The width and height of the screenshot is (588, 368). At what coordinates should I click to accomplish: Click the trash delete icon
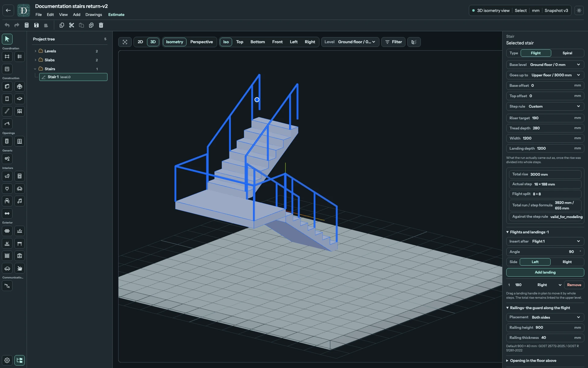point(101,25)
